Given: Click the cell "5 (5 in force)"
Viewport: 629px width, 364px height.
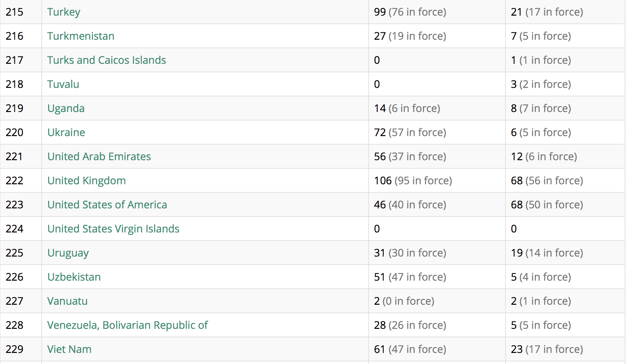Looking at the screenshot, I should [565, 325].
